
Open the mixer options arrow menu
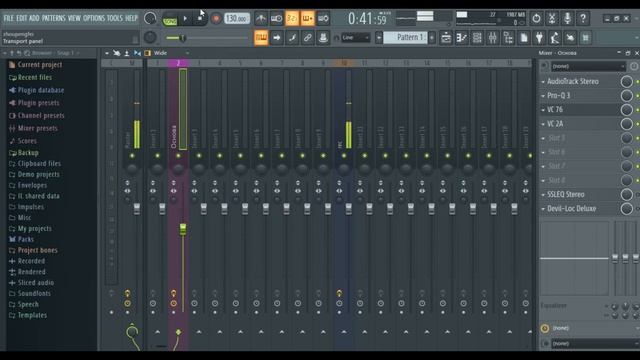point(107,53)
